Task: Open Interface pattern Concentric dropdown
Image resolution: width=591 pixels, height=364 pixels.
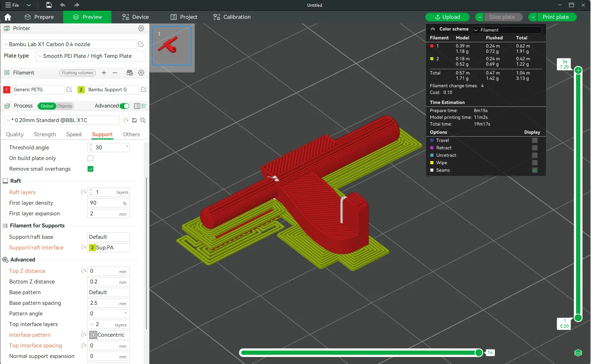Action: 109,335
